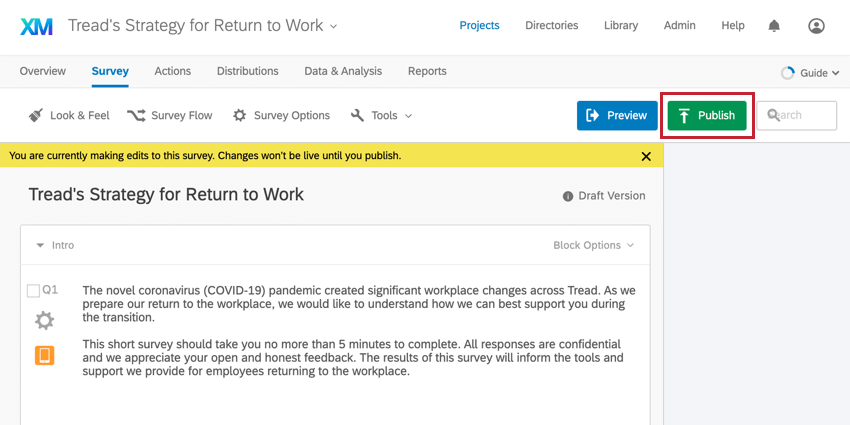Open Look & Feel settings
This screenshot has height=425, width=850.
69,115
